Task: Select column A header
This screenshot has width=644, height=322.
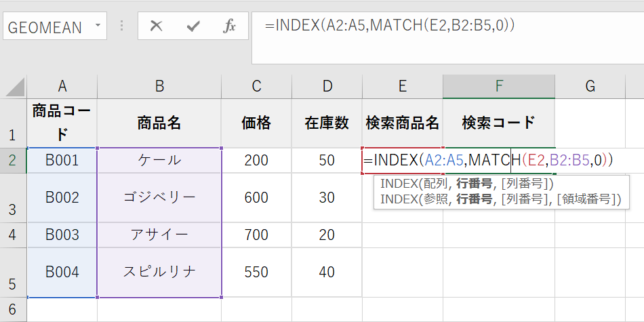Action: (62, 86)
